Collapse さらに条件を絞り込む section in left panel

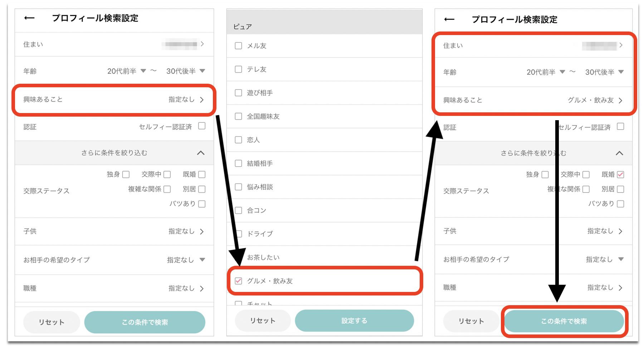tap(201, 153)
